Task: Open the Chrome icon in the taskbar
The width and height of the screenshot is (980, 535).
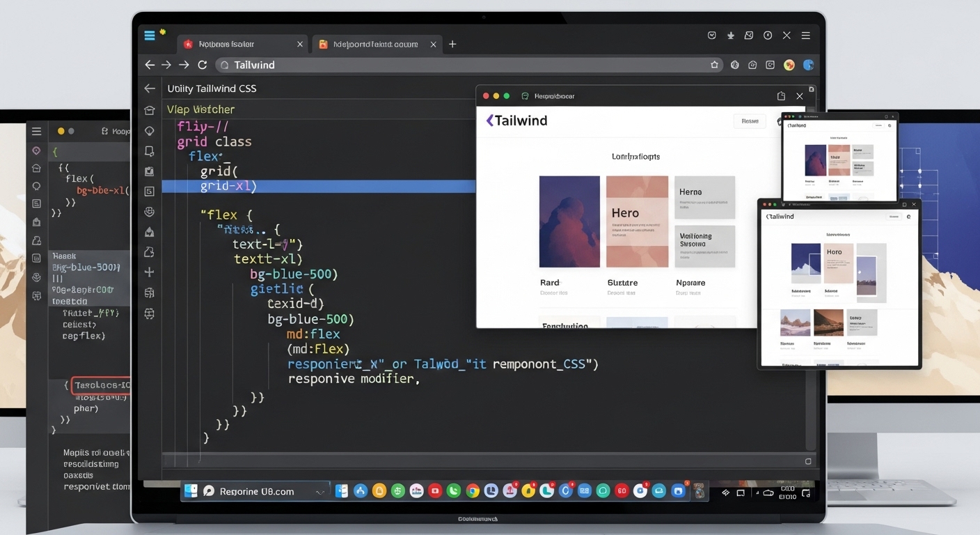Action: click(x=473, y=491)
